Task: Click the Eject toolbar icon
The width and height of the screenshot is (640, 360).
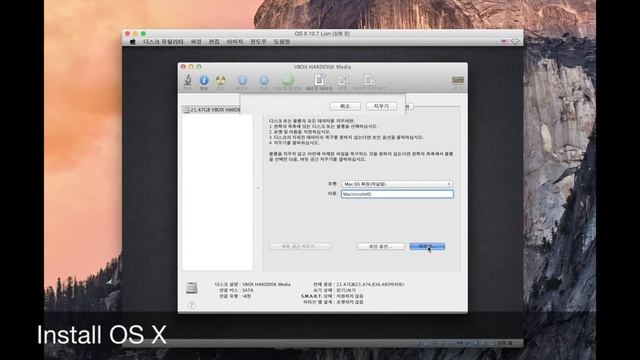Action: [264, 80]
